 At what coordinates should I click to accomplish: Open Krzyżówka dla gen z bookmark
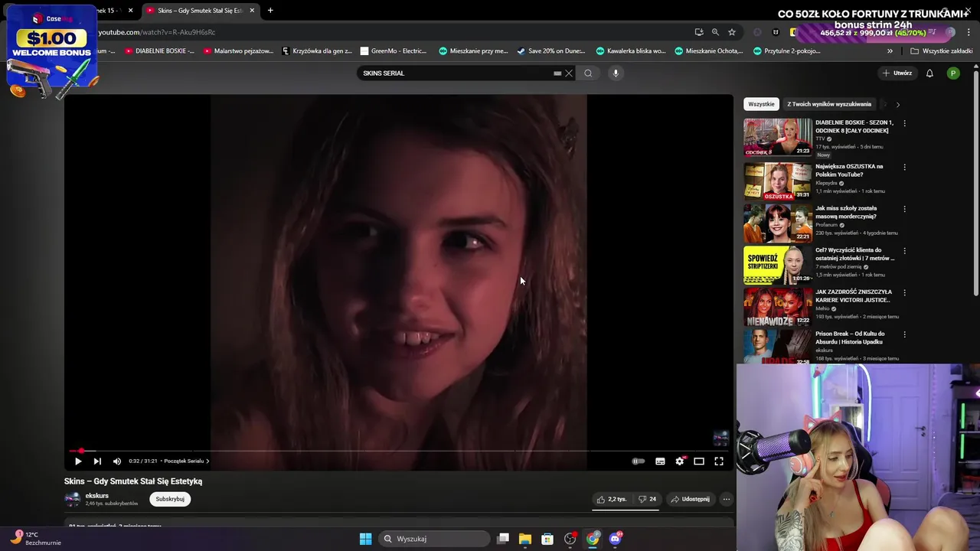(x=317, y=51)
